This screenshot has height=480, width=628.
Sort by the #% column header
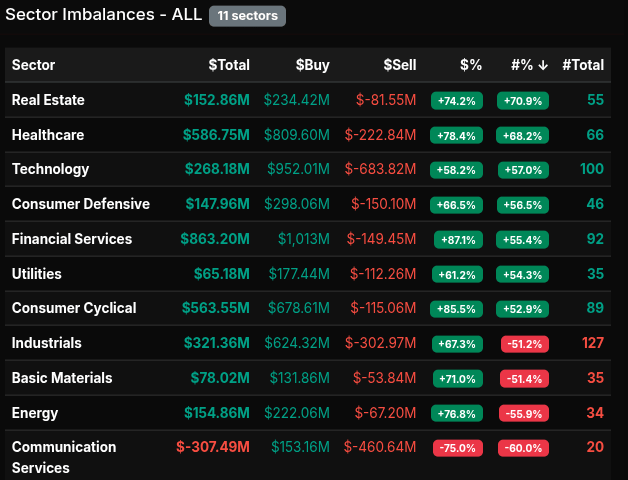[529, 65]
